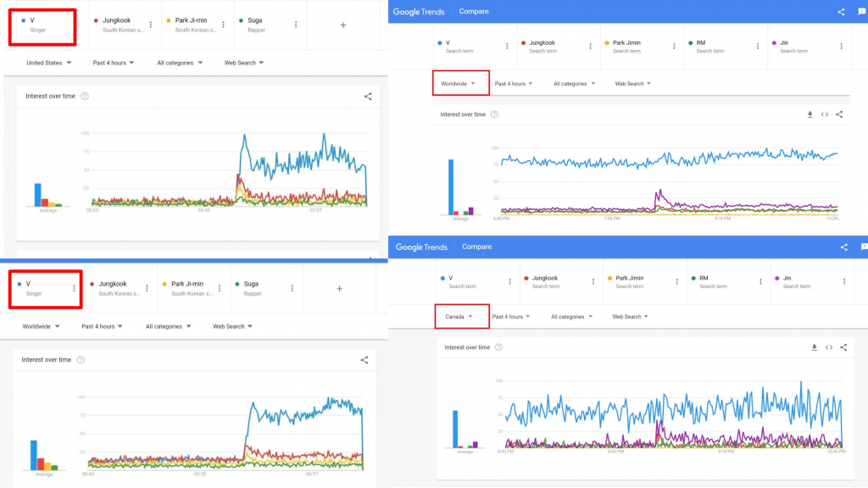The width and height of the screenshot is (868, 488).
Task: Add comparison with plus icon in Suga Worldwide panel
Action: (339, 288)
